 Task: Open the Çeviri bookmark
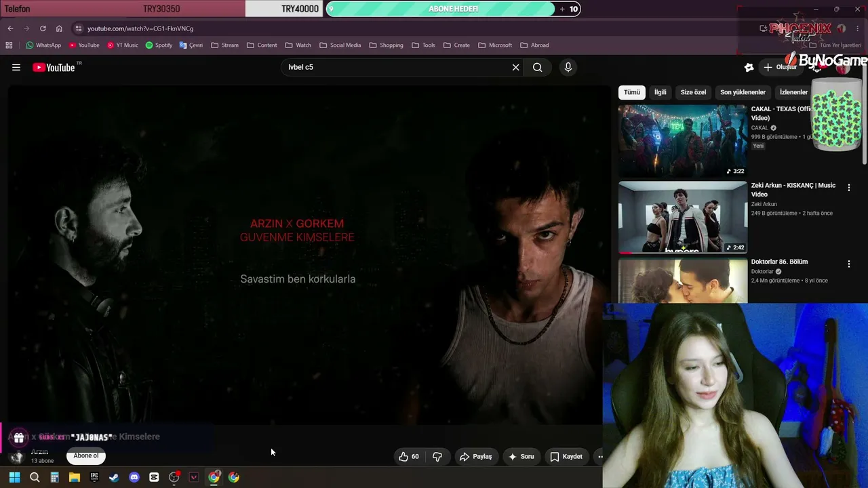click(x=191, y=45)
